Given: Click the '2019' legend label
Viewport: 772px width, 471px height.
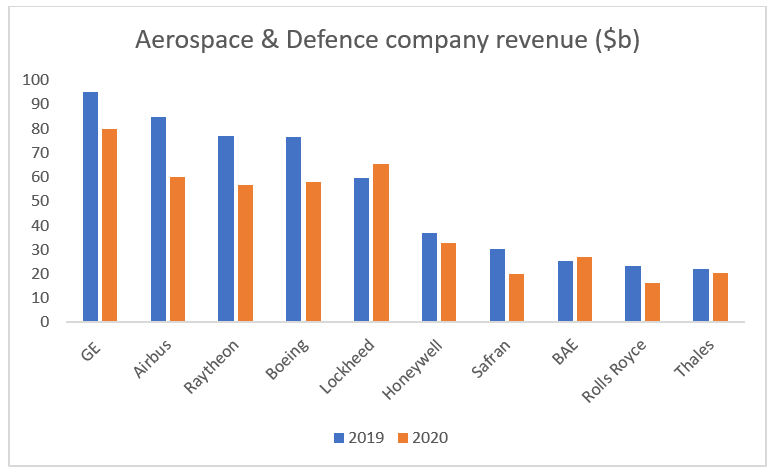Looking at the screenshot, I should (366, 438).
